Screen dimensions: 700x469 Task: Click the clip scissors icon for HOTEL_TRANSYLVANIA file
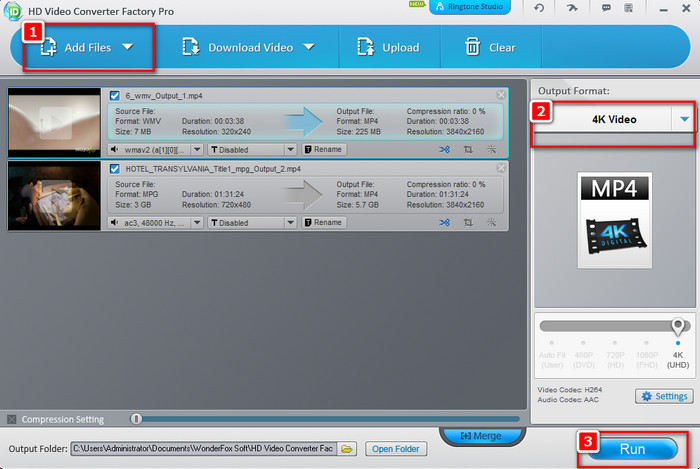(x=444, y=223)
